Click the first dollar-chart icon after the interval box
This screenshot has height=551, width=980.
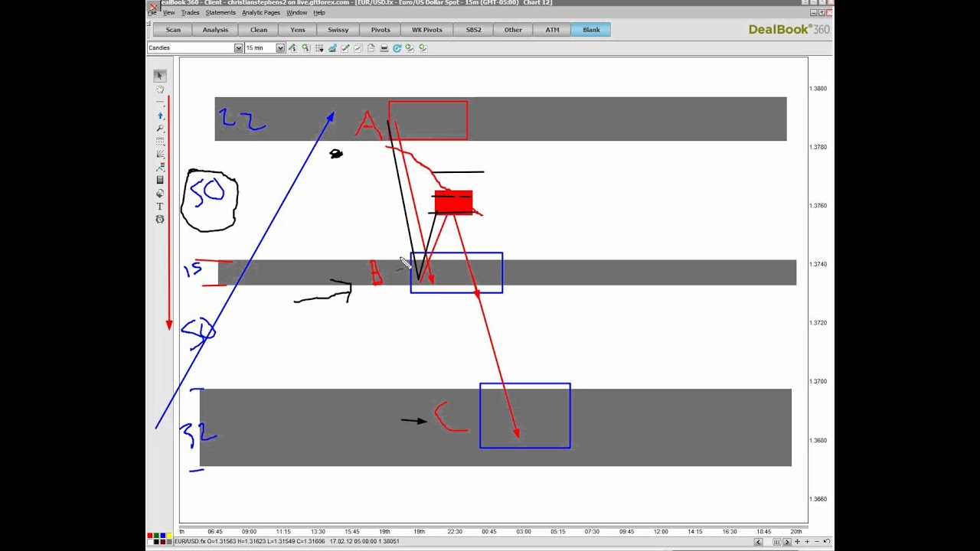click(292, 47)
